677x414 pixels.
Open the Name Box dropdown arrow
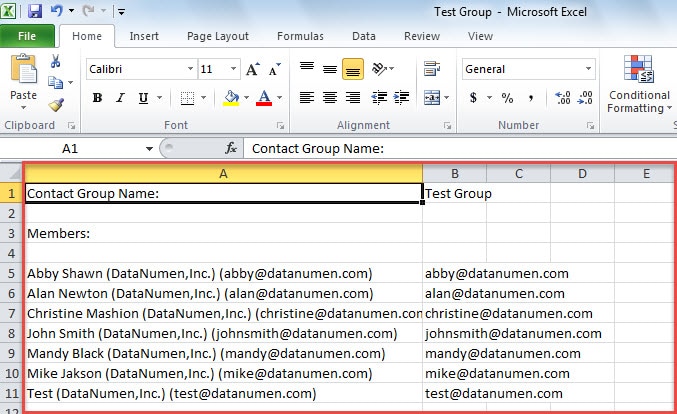point(149,149)
